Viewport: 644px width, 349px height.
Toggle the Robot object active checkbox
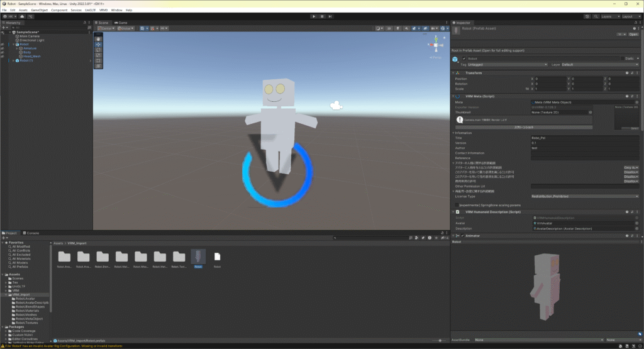click(464, 58)
